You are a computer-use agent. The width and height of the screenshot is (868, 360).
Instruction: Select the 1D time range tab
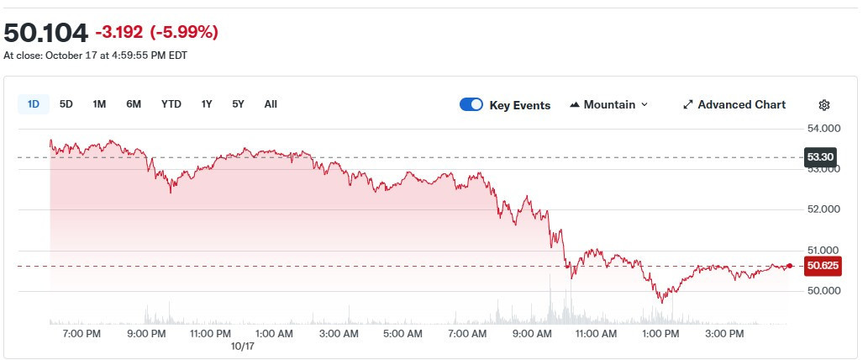(34, 104)
